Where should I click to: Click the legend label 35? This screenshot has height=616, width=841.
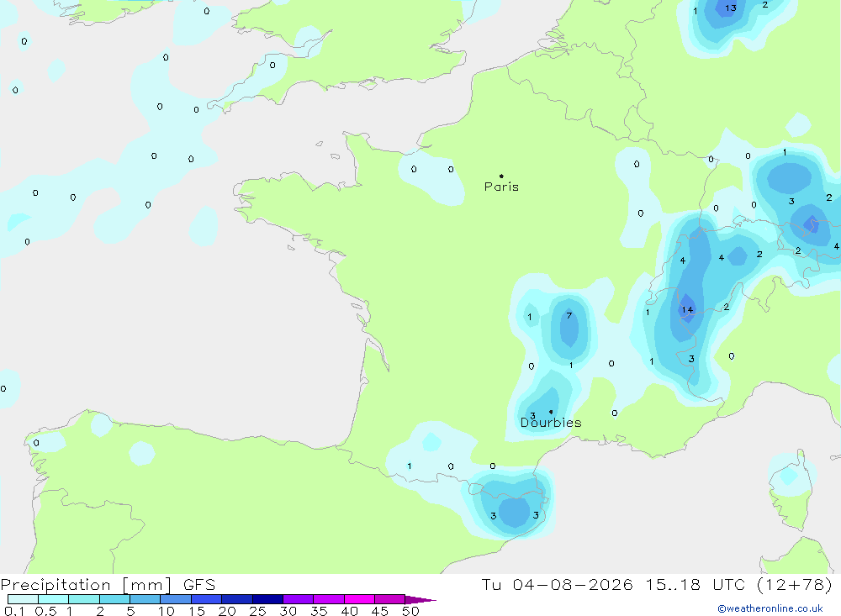pyautogui.click(x=319, y=611)
